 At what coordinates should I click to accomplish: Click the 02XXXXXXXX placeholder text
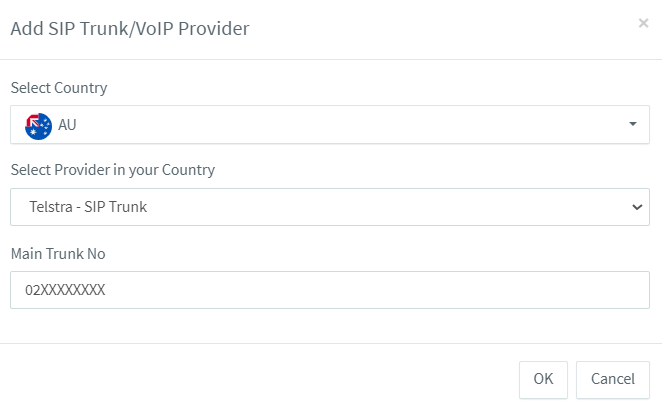coord(65,290)
